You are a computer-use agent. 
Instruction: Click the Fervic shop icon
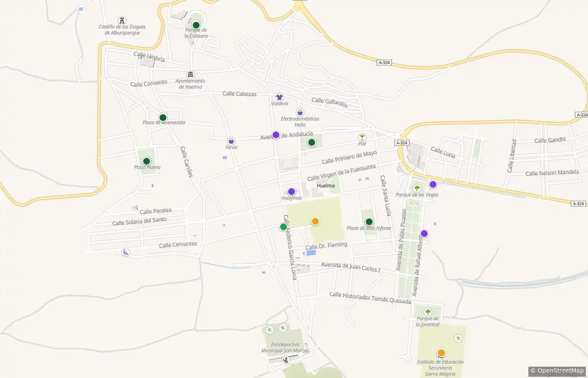(231, 141)
